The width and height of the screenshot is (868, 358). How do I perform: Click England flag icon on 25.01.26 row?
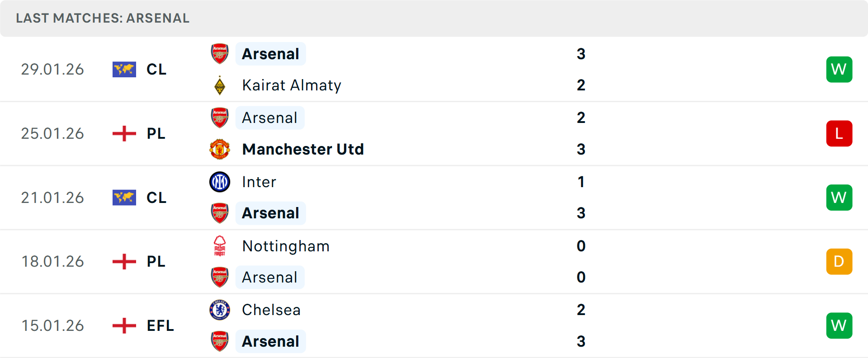click(x=124, y=134)
